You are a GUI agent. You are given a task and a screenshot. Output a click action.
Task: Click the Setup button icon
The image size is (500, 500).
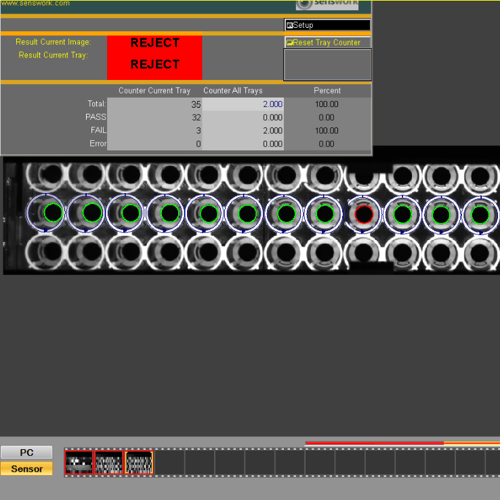tap(290, 25)
